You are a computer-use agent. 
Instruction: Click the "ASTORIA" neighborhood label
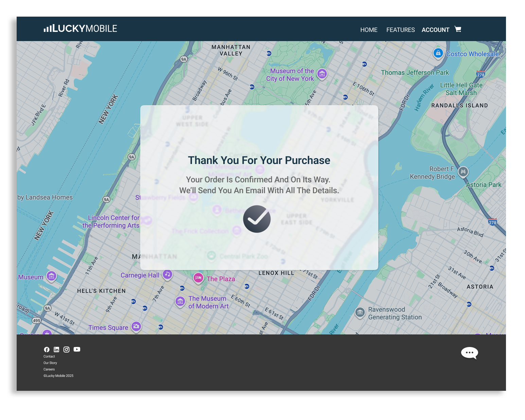480,287
